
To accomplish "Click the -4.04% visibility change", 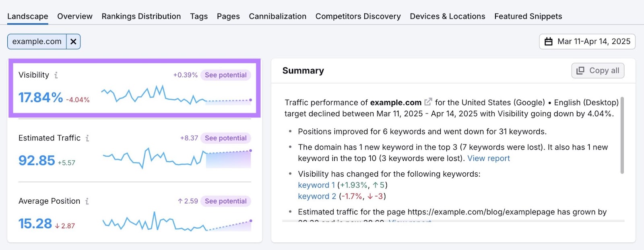I will click(x=78, y=100).
